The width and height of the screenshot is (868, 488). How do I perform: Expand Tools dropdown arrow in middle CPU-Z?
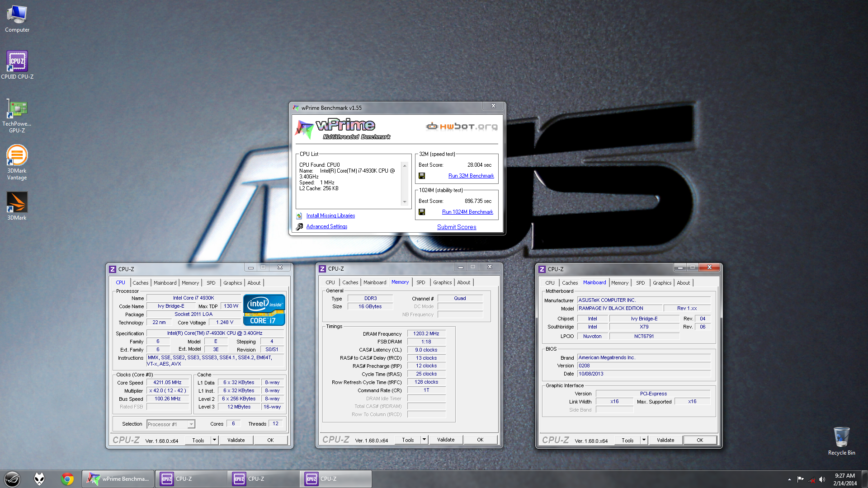[425, 440]
